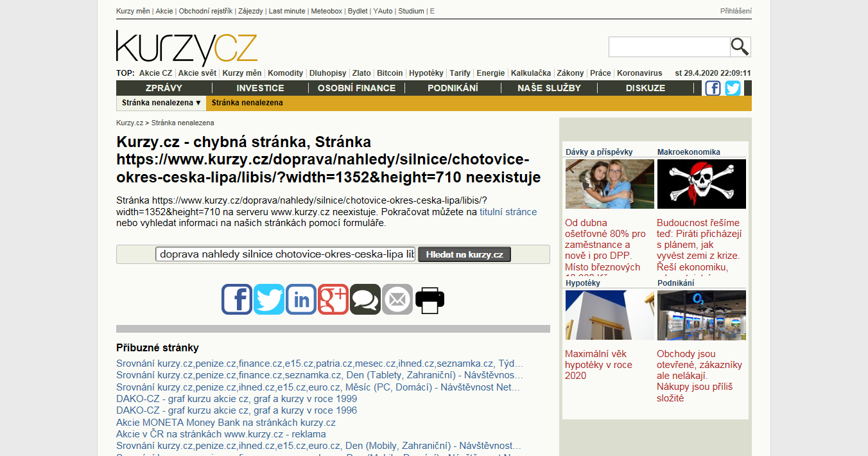This screenshot has width=868, height=456.
Task: Open the Facebook icon in navigation bar
Action: (x=713, y=88)
